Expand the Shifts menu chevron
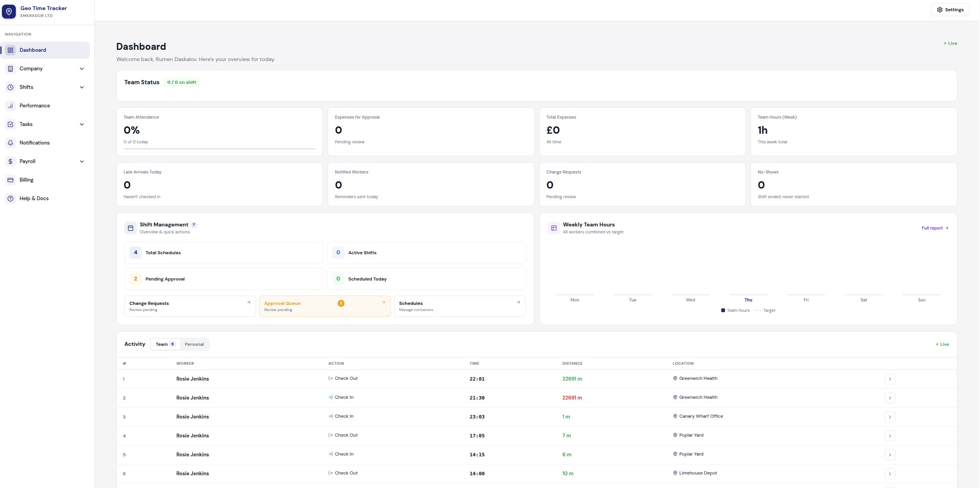Screen dimensions: 980x488 (82, 87)
